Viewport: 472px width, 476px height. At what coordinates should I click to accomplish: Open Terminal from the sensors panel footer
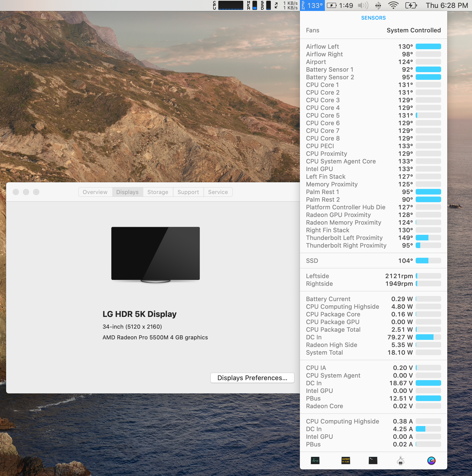point(373,460)
